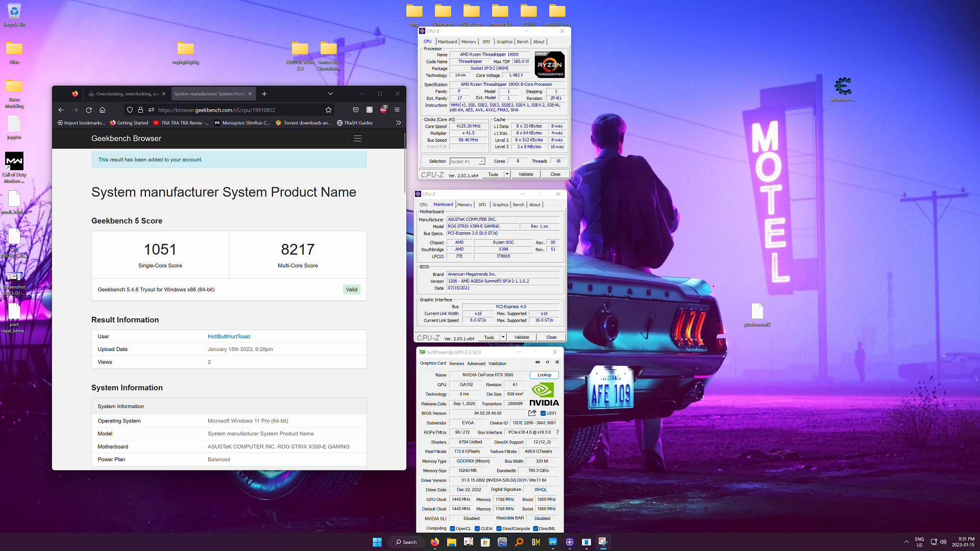Viewport: 980px width, 551px height.
Task: Open Save to Pocket icon
Action: pos(356,110)
